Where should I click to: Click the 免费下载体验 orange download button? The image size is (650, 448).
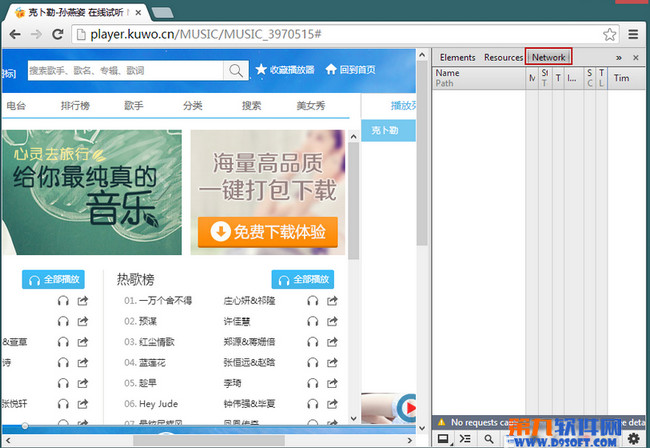267,232
